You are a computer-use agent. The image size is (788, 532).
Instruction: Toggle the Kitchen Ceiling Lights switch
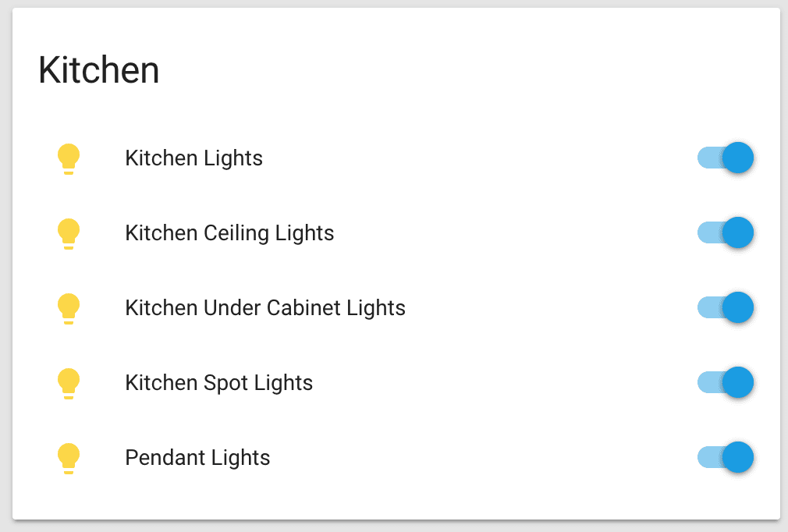725,232
